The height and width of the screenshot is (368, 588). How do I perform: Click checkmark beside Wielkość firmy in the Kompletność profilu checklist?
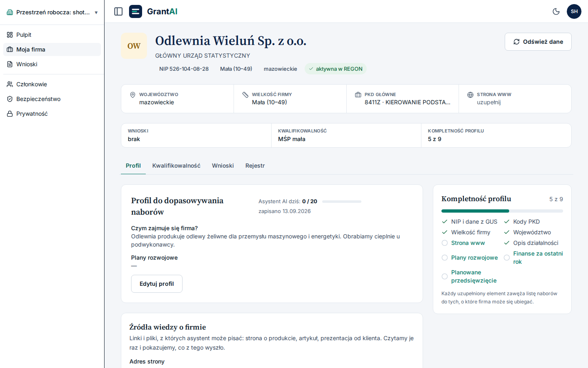445,232
